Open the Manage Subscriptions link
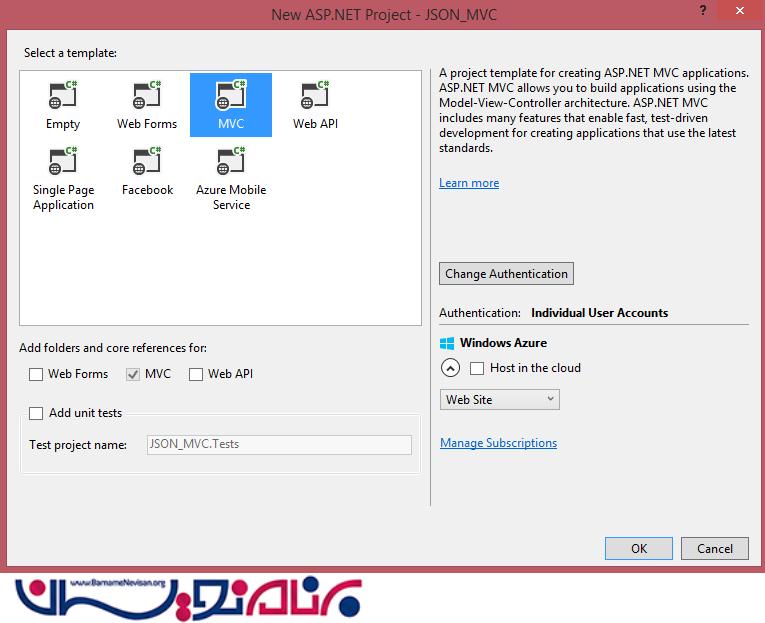 point(498,443)
